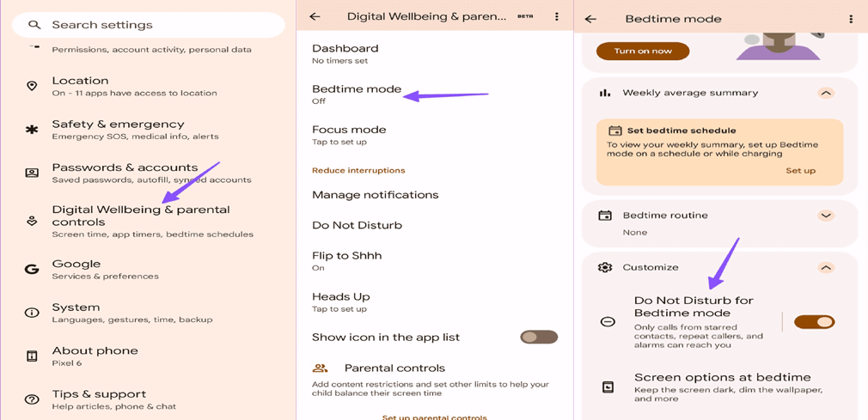The height and width of the screenshot is (420, 868).
Task: Open overflow menu in Bedtime mode header
Action: point(852,19)
